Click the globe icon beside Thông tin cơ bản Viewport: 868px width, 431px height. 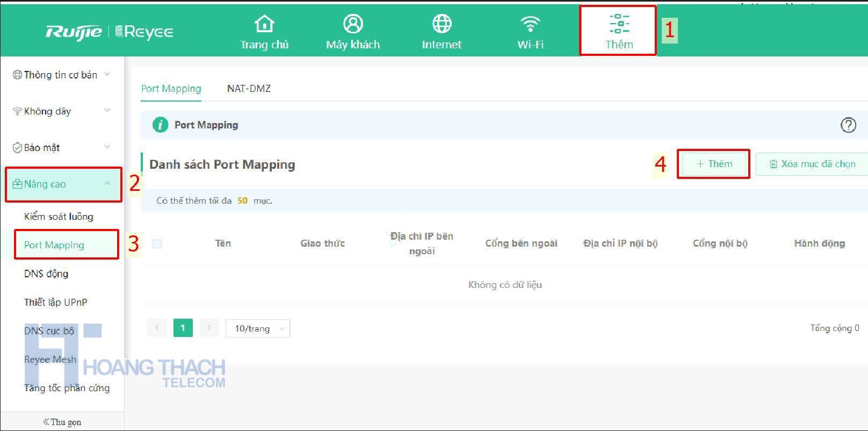click(17, 75)
